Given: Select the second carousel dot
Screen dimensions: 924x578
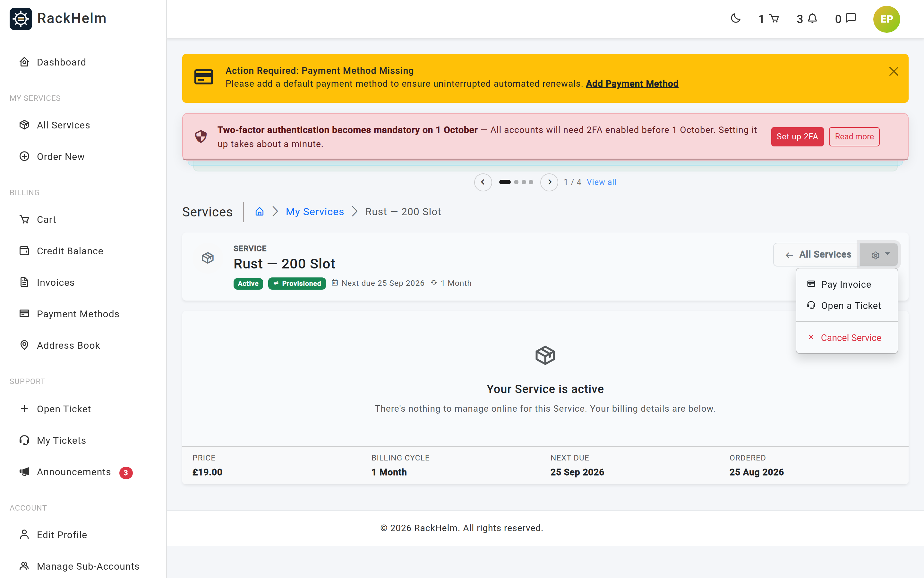Looking at the screenshot, I should click(516, 182).
